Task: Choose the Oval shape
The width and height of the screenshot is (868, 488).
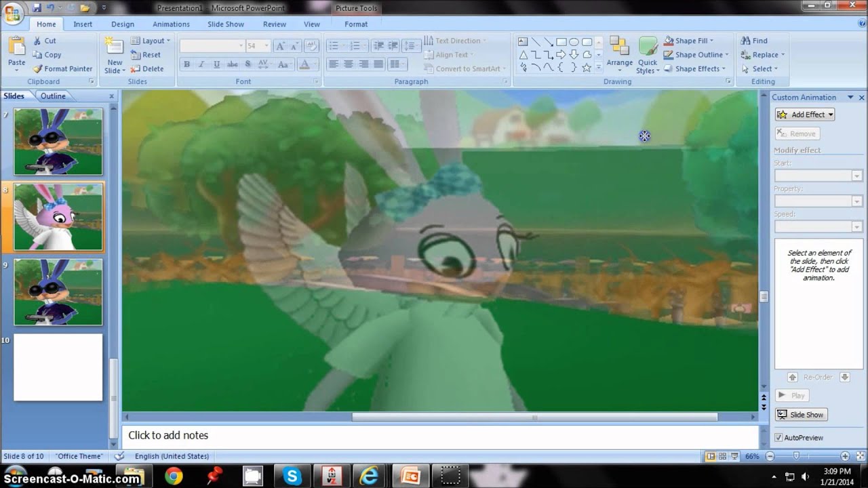Action: pos(574,41)
